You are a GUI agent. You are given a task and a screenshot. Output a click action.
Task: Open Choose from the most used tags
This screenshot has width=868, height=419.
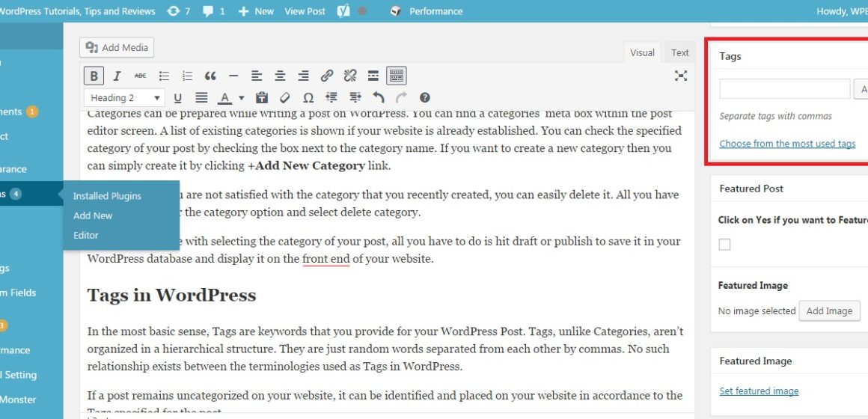pyautogui.click(x=787, y=144)
